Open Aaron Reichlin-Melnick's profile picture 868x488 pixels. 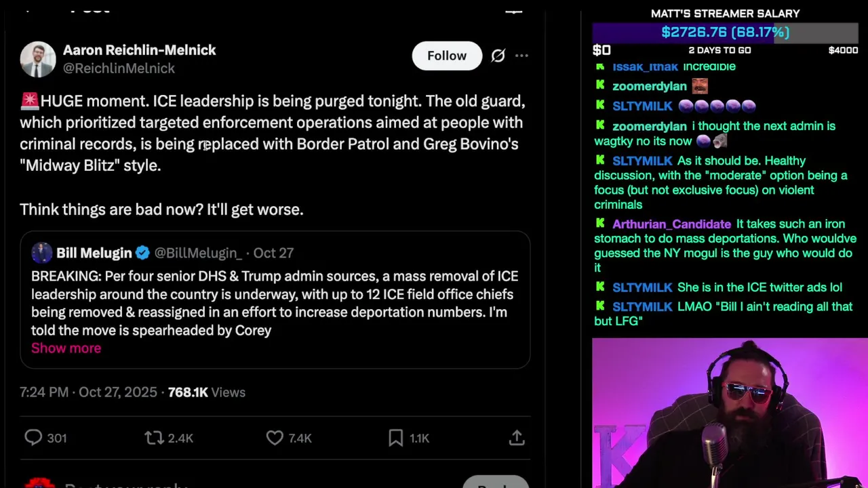[x=37, y=59]
